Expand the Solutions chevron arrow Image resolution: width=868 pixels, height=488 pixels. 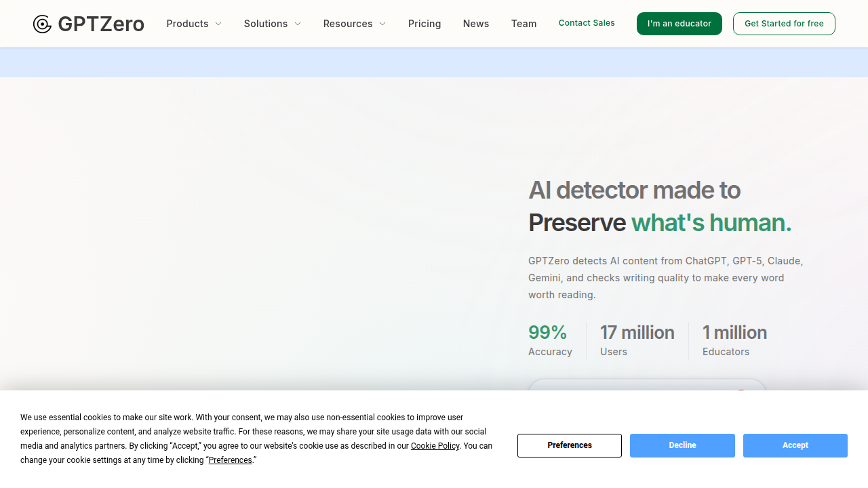point(298,24)
